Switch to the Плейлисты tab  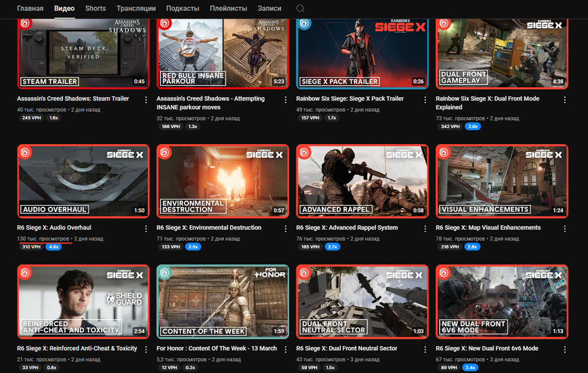click(229, 8)
